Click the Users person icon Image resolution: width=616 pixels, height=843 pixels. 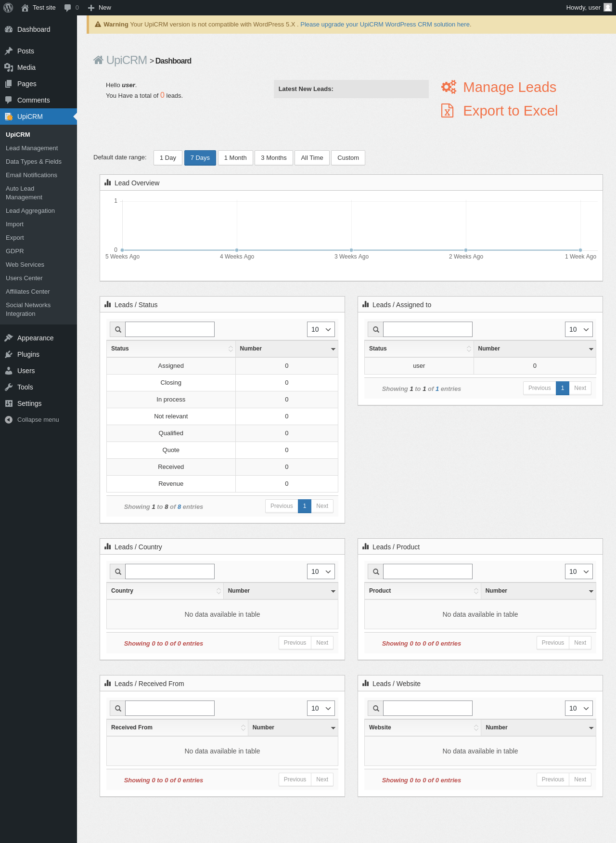point(9,371)
